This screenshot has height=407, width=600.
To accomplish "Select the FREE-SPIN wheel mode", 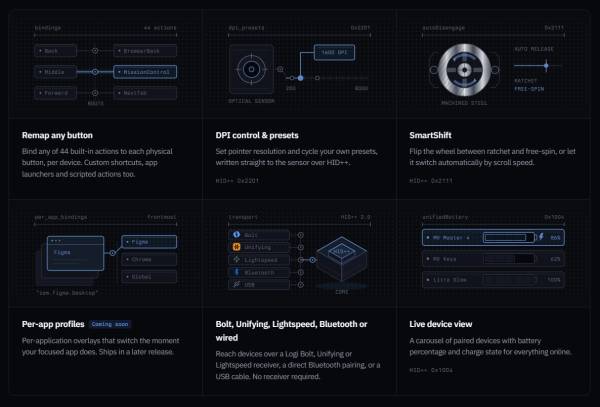I will pos(529,89).
